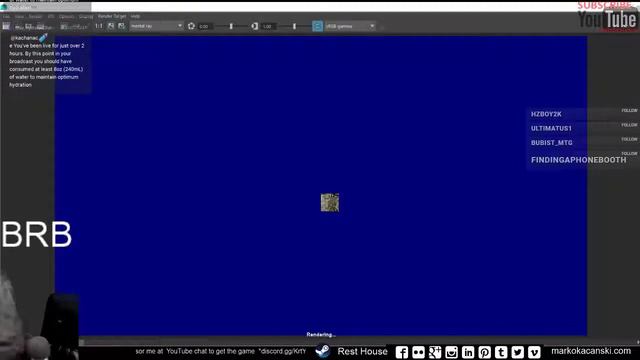The width and height of the screenshot is (640, 360).
Task: Follow FINDINGAPHONEBOOTH
Action: [x=629, y=153]
